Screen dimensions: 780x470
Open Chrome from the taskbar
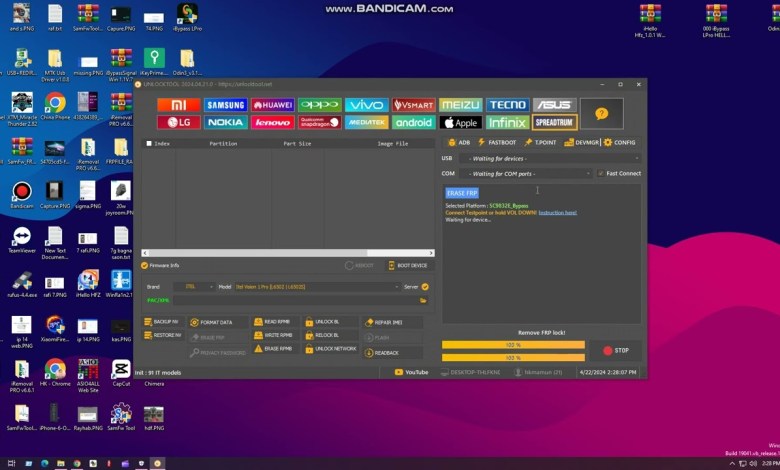tap(77, 464)
